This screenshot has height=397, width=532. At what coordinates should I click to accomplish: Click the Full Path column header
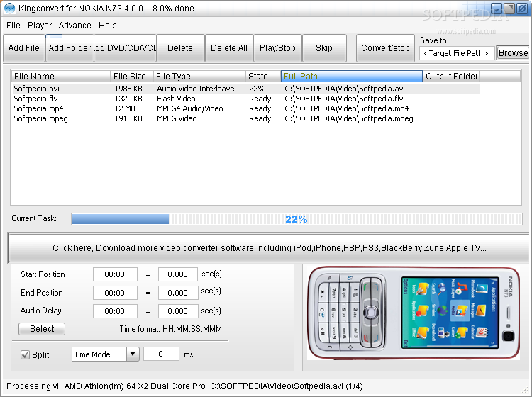[352, 77]
